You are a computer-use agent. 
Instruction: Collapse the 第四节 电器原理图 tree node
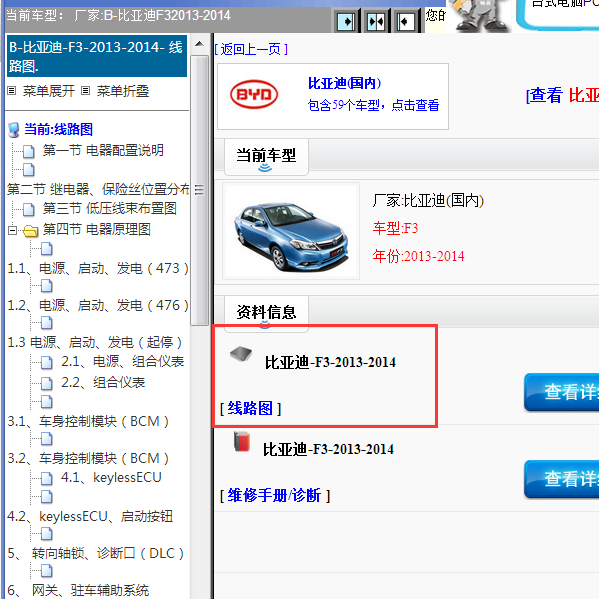tap(12, 230)
